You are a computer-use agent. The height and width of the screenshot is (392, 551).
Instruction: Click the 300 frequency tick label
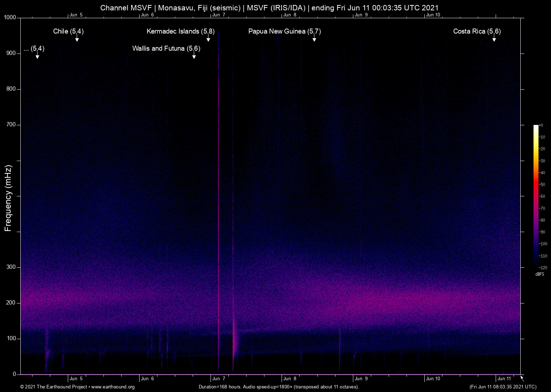coord(11,267)
